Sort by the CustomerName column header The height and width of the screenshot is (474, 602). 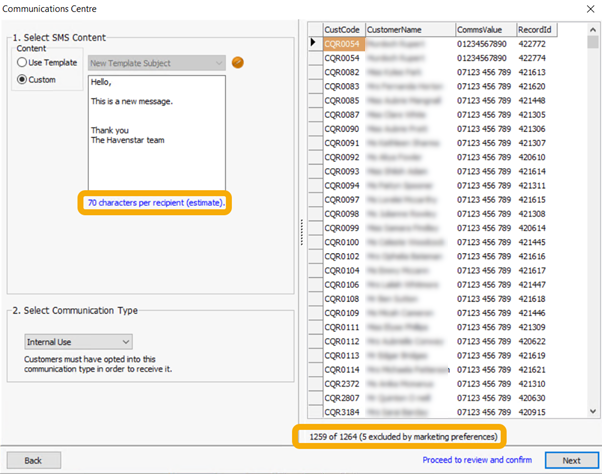[408, 30]
